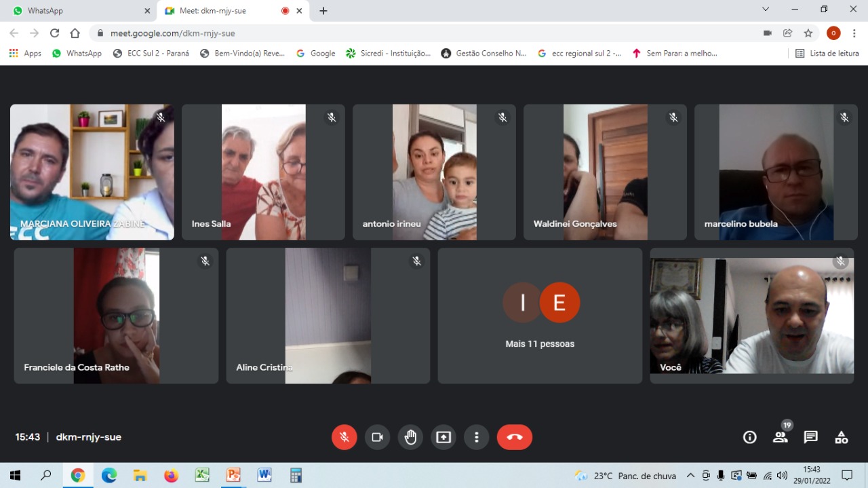The height and width of the screenshot is (488, 868).
Task: Open the Sem Parar: a melho... bookmark
Action: [x=675, y=53]
